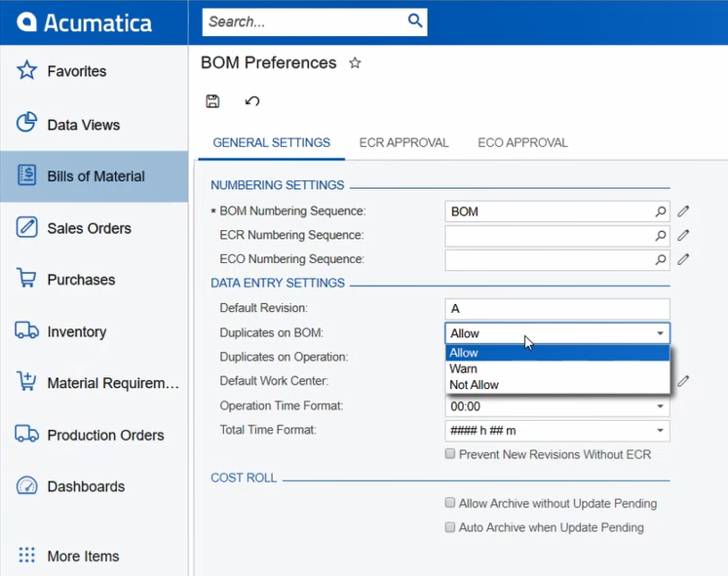The image size is (728, 576).
Task: Open ECR Numbering Sequence lookup magnifier
Action: (x=660, y=236)
